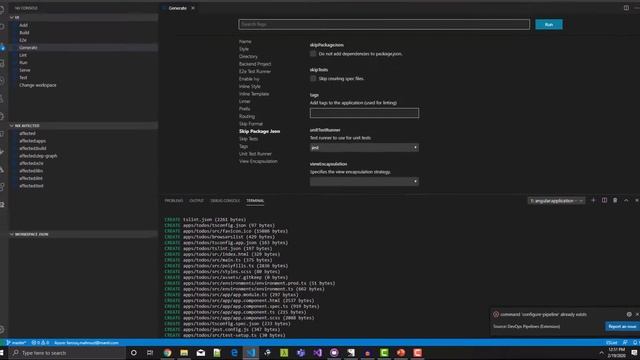Click the Report an issue button
The width and height of the screenshot is (640, 360).
(622, 327)
